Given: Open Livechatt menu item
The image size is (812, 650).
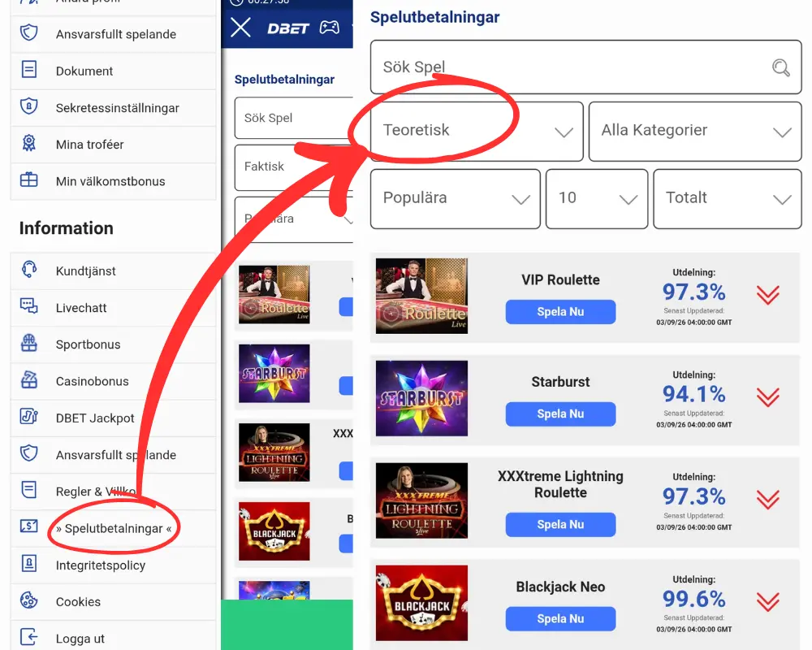Looking at the screenshot, I should coord(113,307).
